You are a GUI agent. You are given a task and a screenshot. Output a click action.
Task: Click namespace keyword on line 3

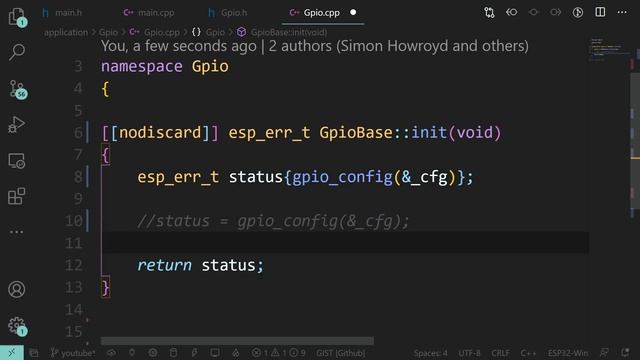(x=142, y=66)
